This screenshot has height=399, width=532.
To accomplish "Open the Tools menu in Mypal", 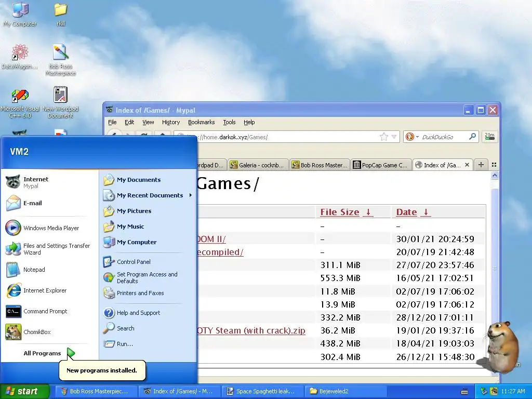I will click(x=229, y=122).
